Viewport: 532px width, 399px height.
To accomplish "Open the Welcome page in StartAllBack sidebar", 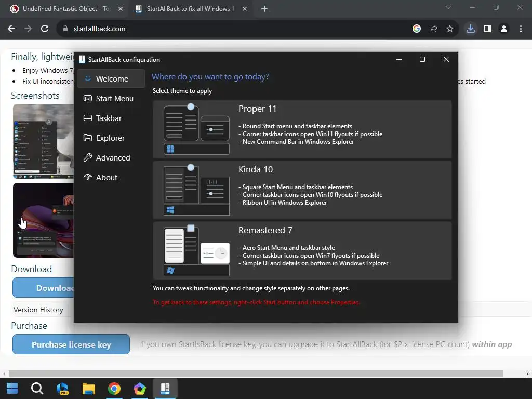I will coord(111,79).
